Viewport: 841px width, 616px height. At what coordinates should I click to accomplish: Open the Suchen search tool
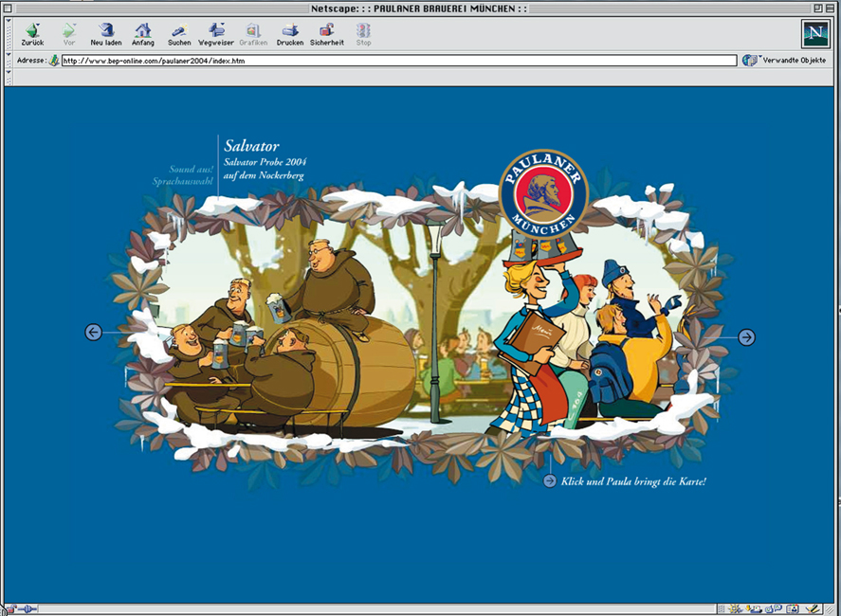[179, 34]
